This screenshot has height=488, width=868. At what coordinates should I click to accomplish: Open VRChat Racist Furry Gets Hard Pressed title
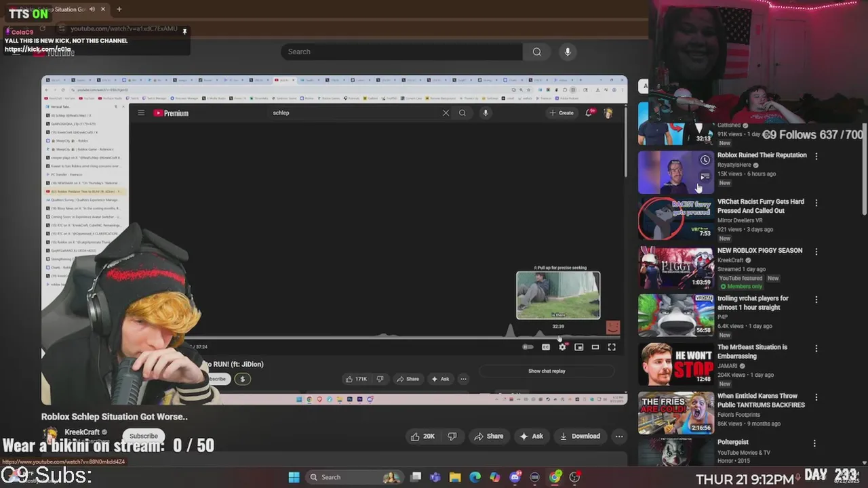pyautogui.click(x=760, y=206)
